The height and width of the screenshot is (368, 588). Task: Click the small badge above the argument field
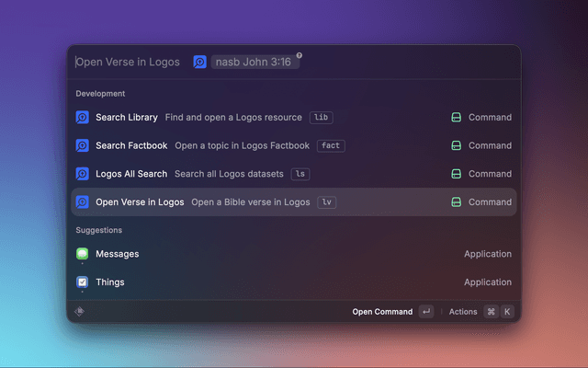point(299,56)
